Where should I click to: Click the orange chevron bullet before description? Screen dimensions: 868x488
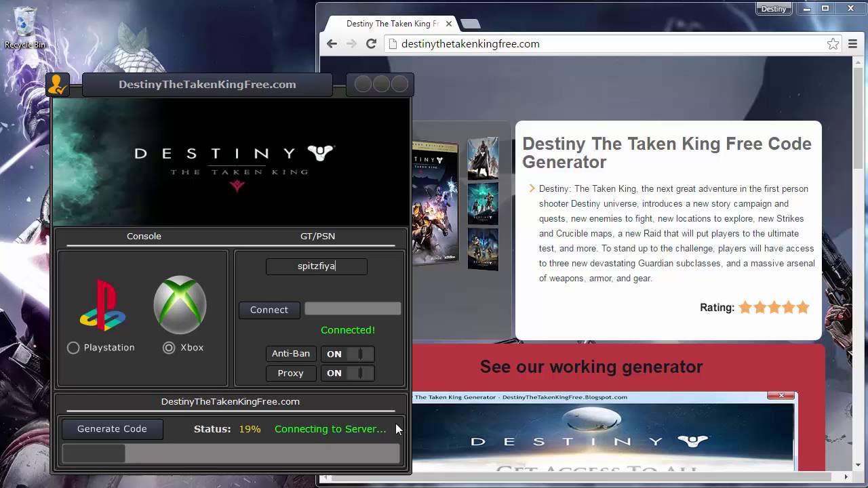tap(532, 188)
